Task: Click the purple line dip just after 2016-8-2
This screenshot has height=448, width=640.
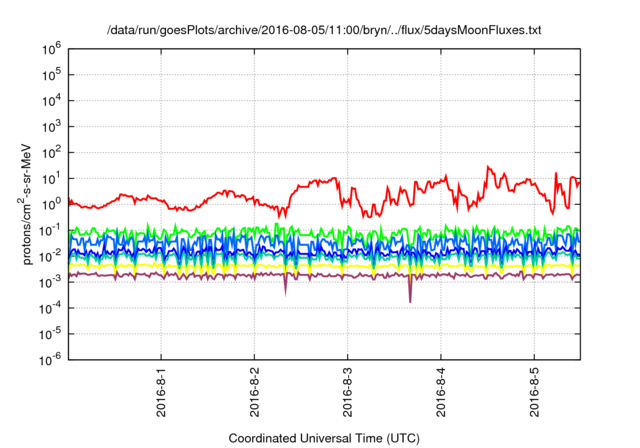Action: click(286, 290)
